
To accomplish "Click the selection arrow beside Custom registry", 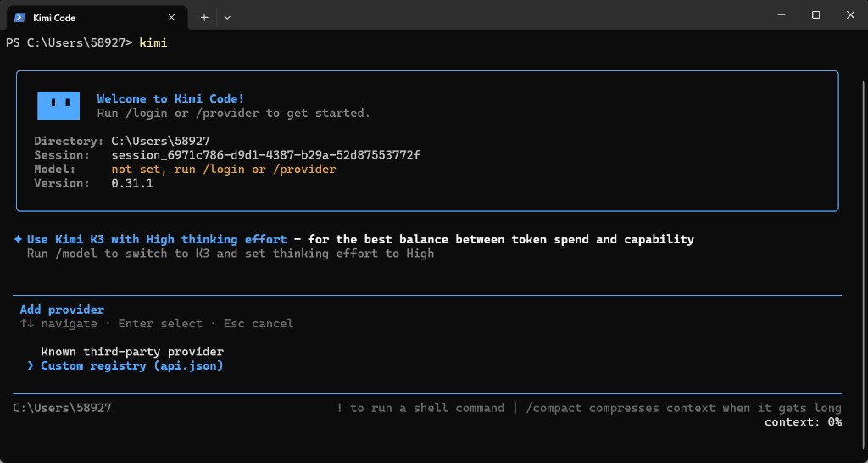I will click(x=31, y=365).
